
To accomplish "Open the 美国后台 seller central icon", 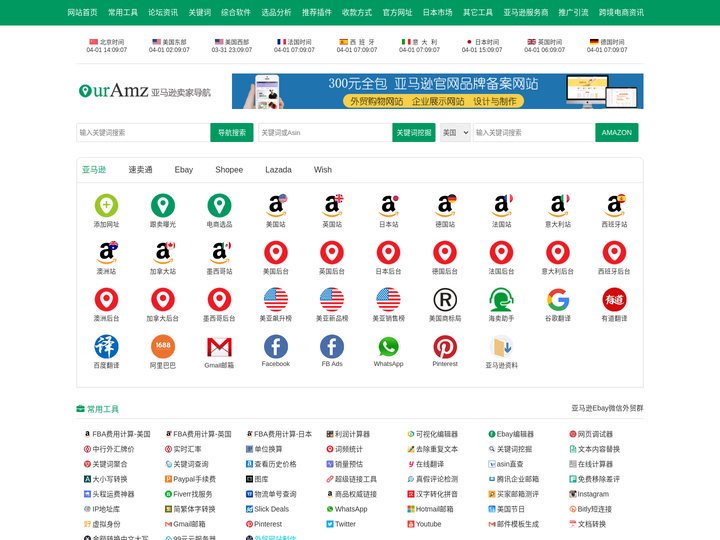I will (276, 253).
